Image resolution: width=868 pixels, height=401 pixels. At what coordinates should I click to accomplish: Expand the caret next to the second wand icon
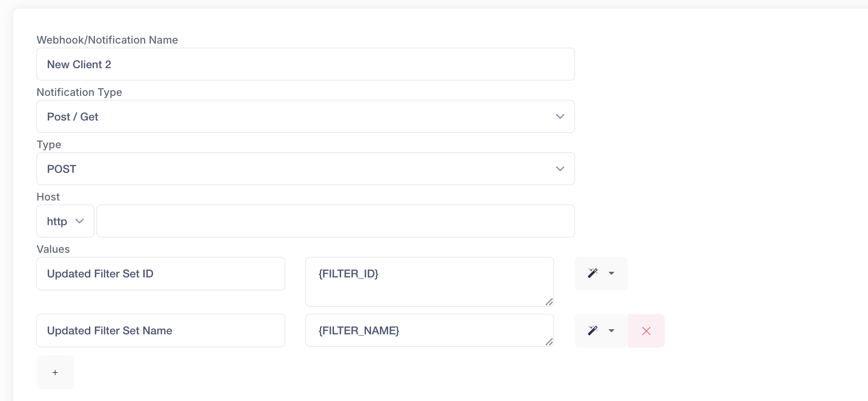[611, 331]
